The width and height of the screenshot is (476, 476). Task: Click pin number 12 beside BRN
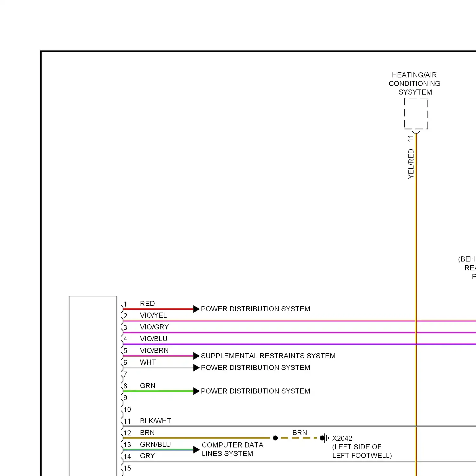[127, 433]
